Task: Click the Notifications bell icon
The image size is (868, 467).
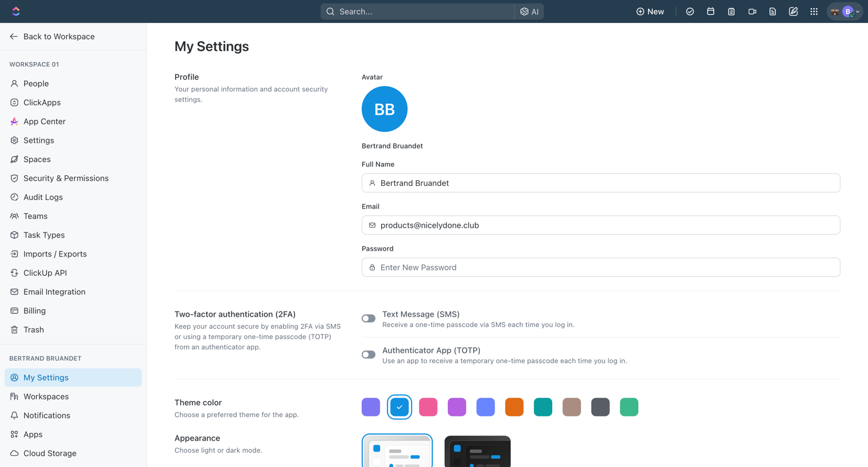Action: click(x=14, y=415)
